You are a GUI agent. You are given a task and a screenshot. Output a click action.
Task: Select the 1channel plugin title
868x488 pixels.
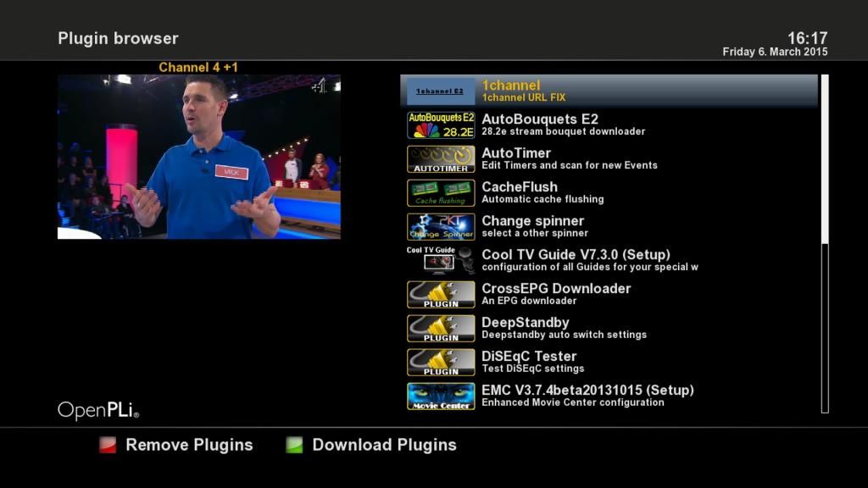pyautogui.click(x=510, y=86)
